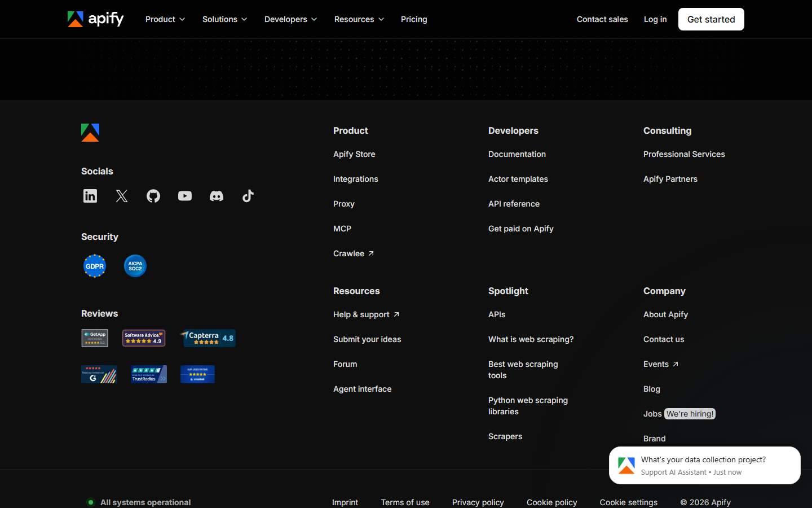Open the Scrapers link
The width and height of the screenshot is (812, 508).
click(x=505, y=436)
